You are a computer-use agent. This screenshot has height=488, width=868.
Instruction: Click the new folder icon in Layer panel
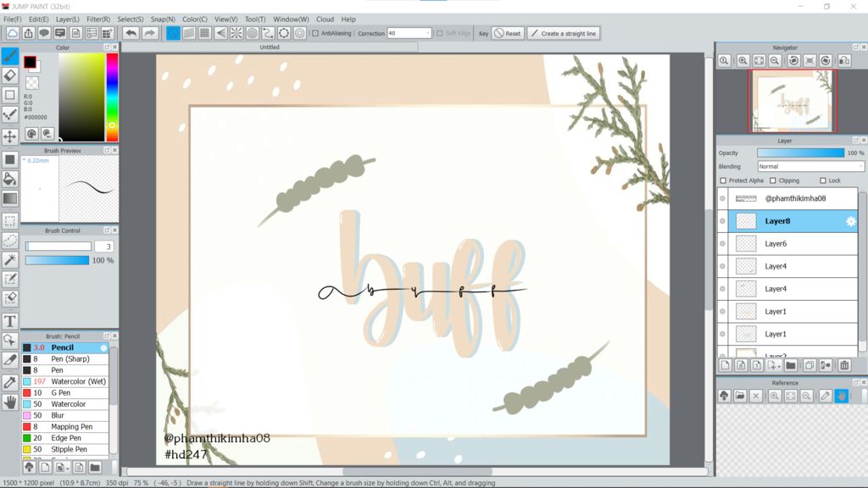click(x=791, y=365)
